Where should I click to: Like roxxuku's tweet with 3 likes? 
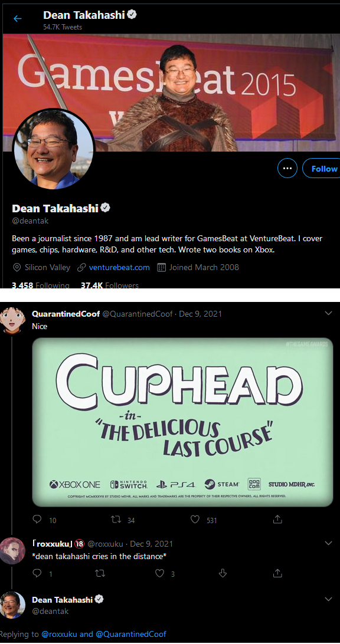point(159,573)
